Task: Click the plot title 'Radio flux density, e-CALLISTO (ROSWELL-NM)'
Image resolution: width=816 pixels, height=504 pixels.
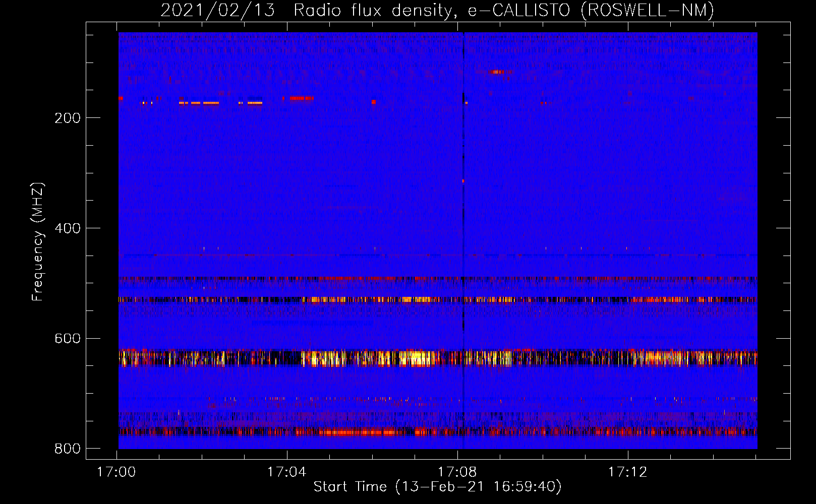Action: (x=504, y=11)
